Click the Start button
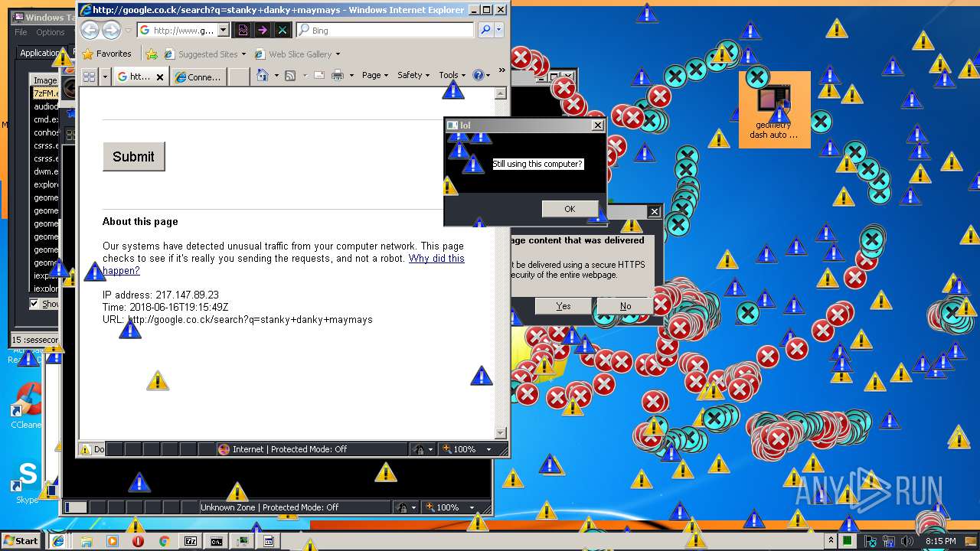 tap(21, 540)
